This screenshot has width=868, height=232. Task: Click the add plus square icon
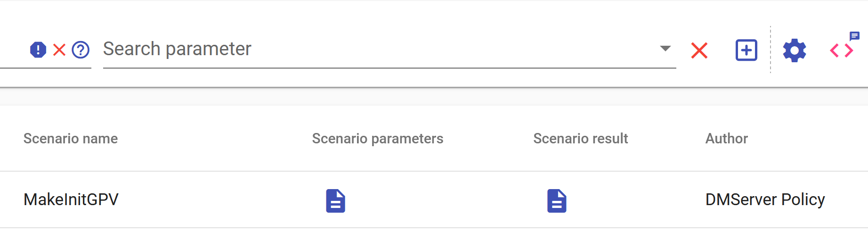coord(746,50)
